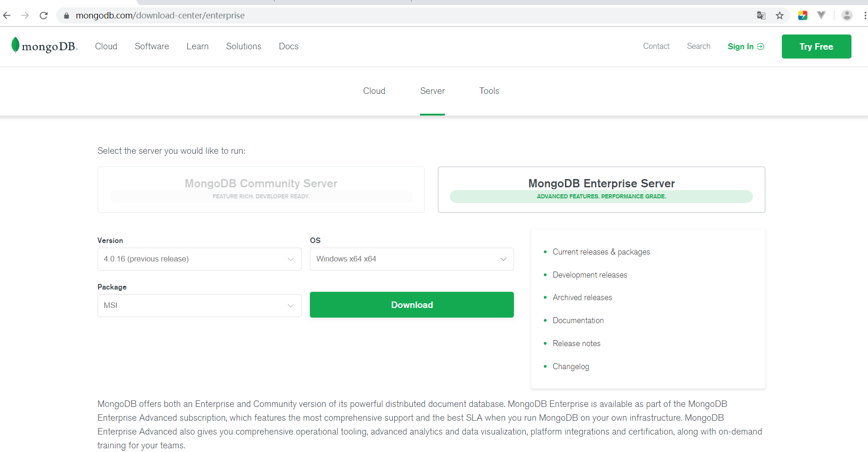Focus the address bar URL
Viewport: 868px width, 452px height.
(160, 16)
